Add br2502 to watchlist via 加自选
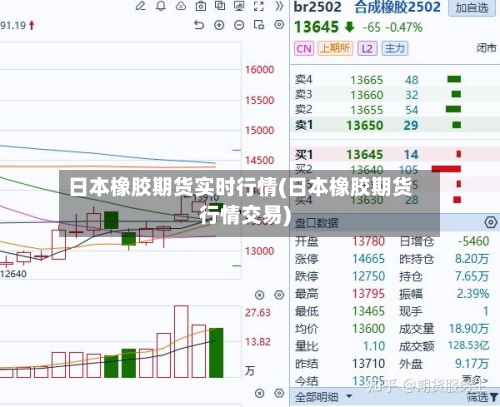 click(x=472, y=8)
